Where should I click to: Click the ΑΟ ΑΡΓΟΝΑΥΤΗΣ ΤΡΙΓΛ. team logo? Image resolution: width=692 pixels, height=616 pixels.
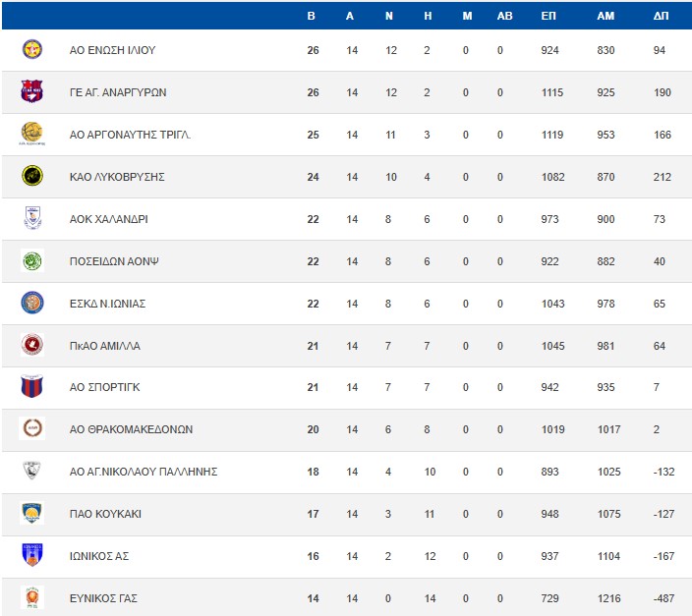click(x=32, y=134)
